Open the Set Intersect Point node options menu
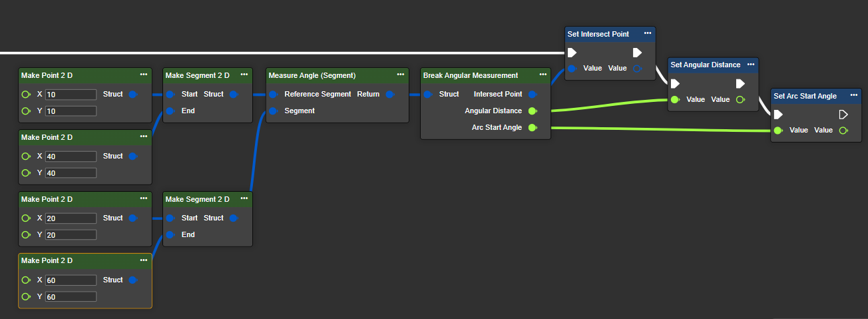 [x=648, y=33]
